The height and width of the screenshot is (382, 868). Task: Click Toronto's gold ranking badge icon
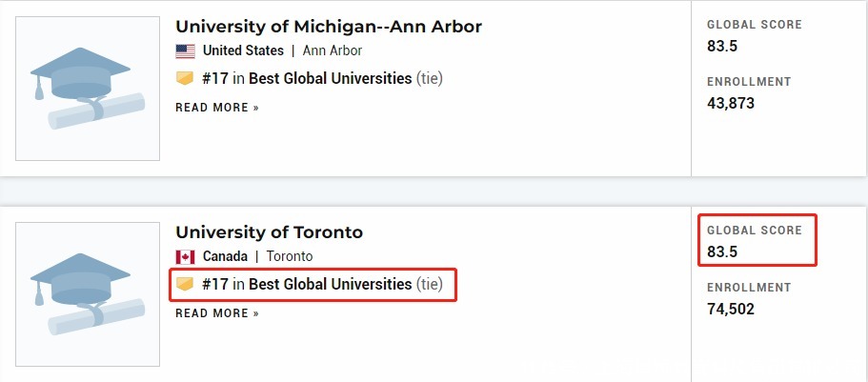(x=185, y=284)
